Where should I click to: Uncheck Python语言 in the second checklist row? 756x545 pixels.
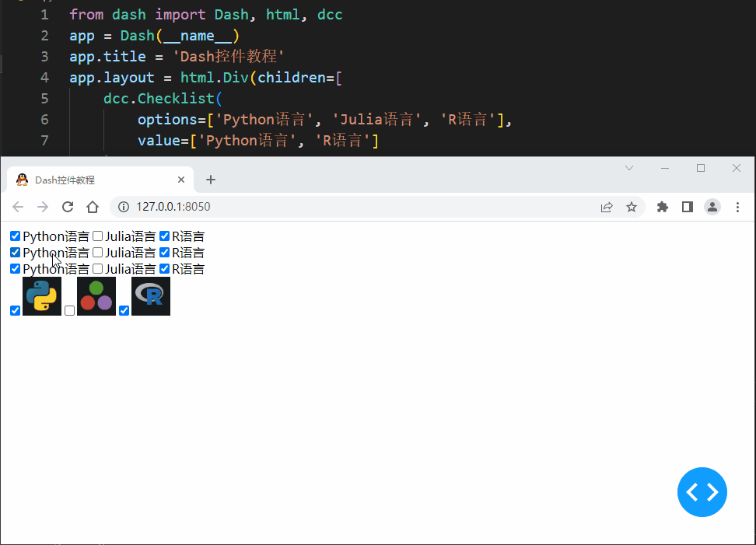pos(15,253)
